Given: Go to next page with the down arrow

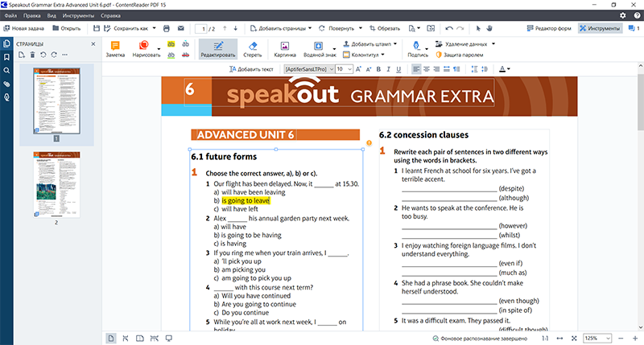Looking at the screenshot, I should click(235, 28).
